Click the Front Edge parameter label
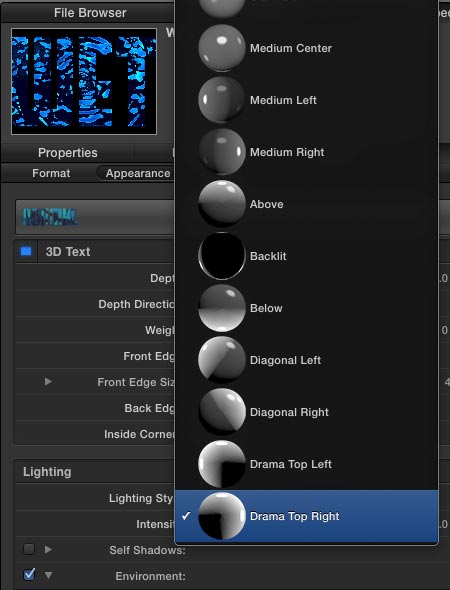Screen dimensions: 450x590 click(149, 356)
